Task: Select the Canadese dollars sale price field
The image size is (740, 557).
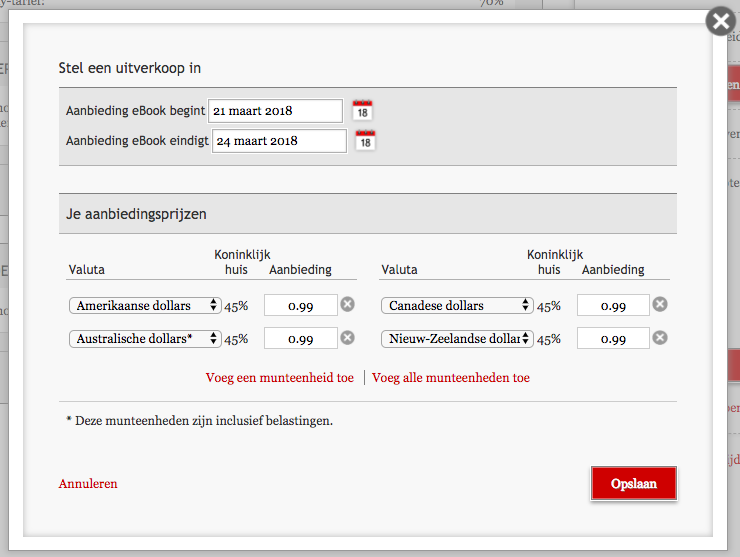Action: (x=613, y=306)
